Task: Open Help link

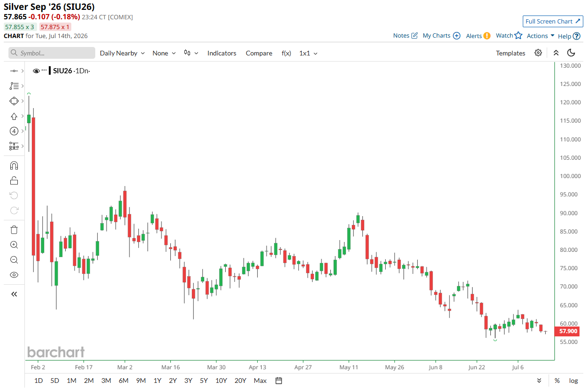Action: tap(569, 36)
